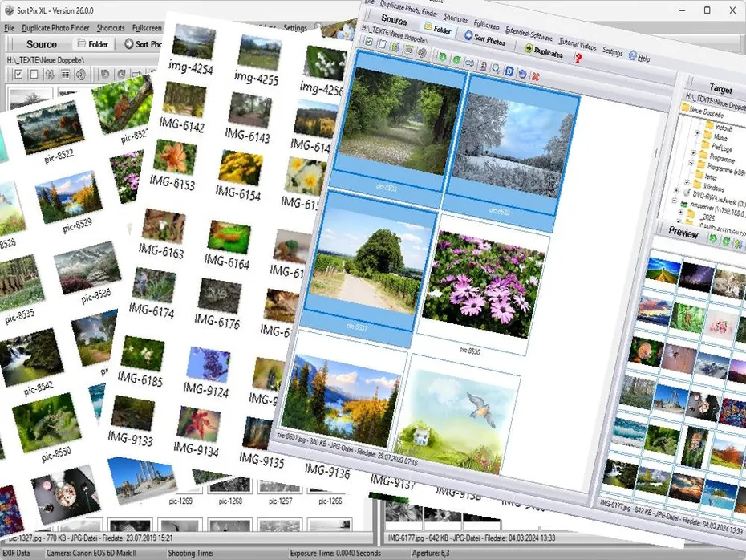Click the red X delete icon on the toolbar
The image size is (746, 560).
[x=536, y=76]
